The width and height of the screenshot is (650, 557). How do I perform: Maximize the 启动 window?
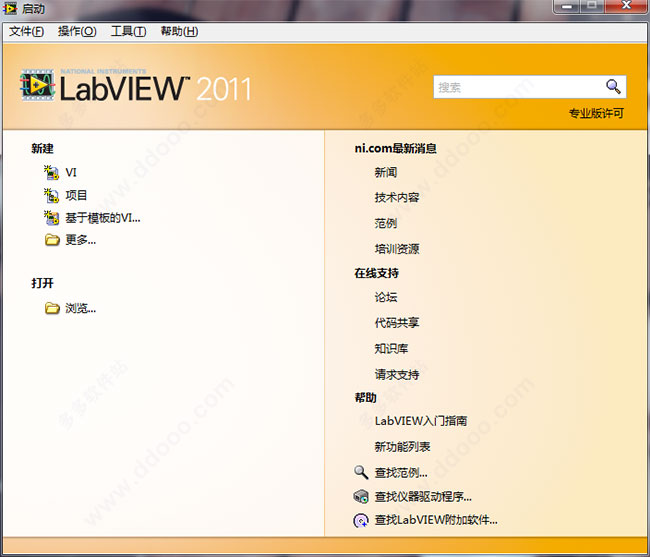592,6
